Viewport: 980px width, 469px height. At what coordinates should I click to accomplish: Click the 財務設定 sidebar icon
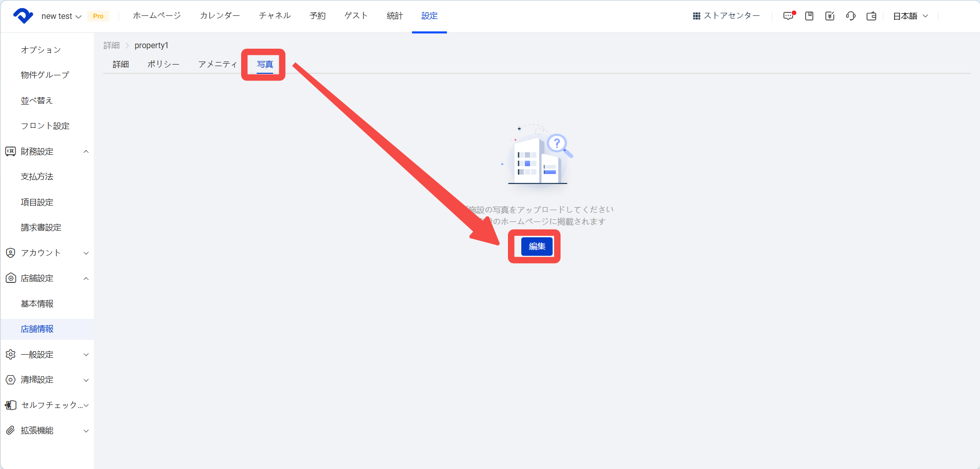point(10,151)
